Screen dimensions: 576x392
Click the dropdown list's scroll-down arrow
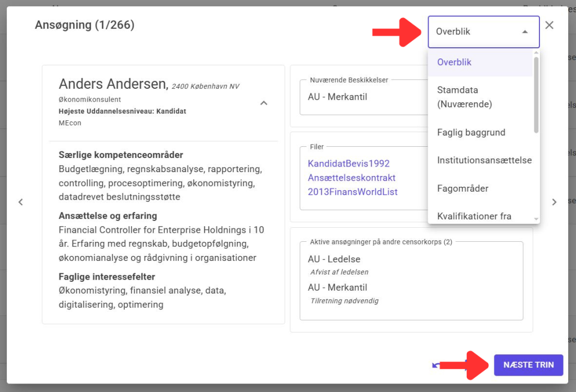click(536, 219)
